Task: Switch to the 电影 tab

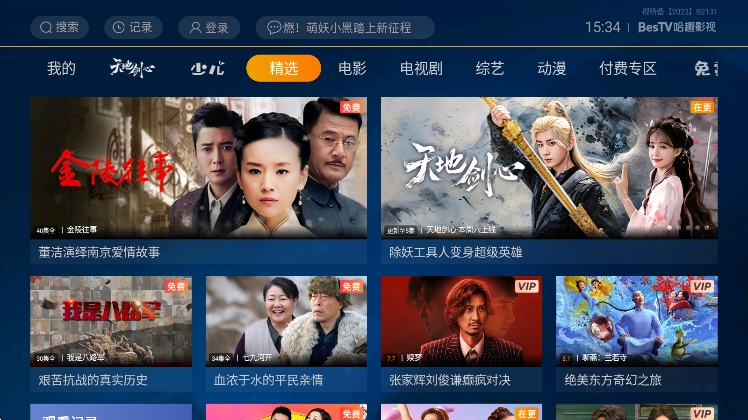Action: pos(352,68)
